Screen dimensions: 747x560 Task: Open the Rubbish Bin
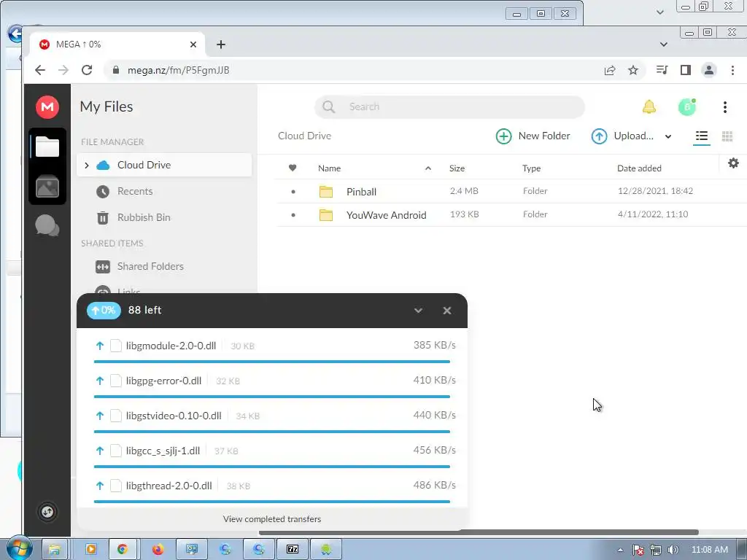point(144,217)
